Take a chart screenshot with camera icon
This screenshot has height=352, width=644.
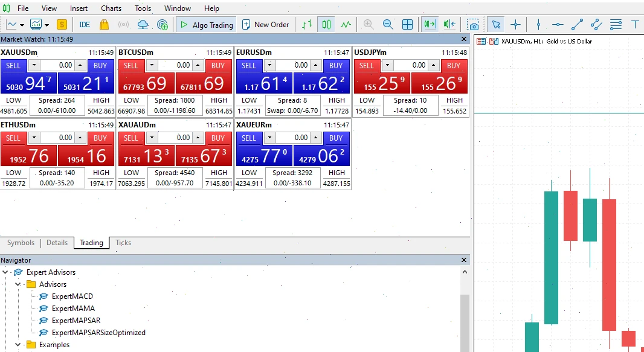click(473, 25)
